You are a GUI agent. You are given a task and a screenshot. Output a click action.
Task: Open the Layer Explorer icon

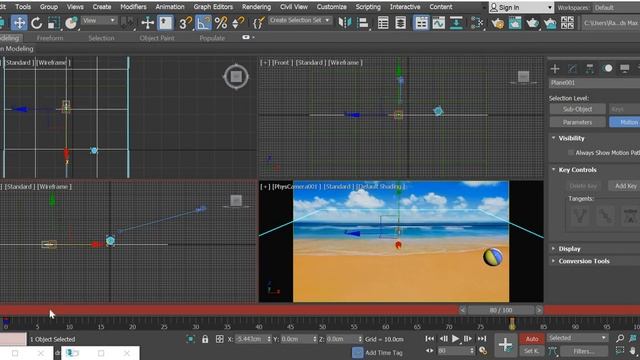click(400, 23)
